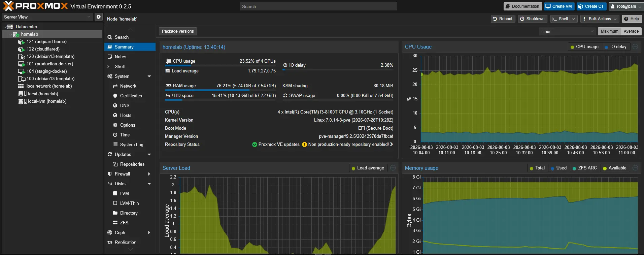Collapse the System submenu arrow
The height and width of the screenshot is (255, 644).
(x=149, y=76)
